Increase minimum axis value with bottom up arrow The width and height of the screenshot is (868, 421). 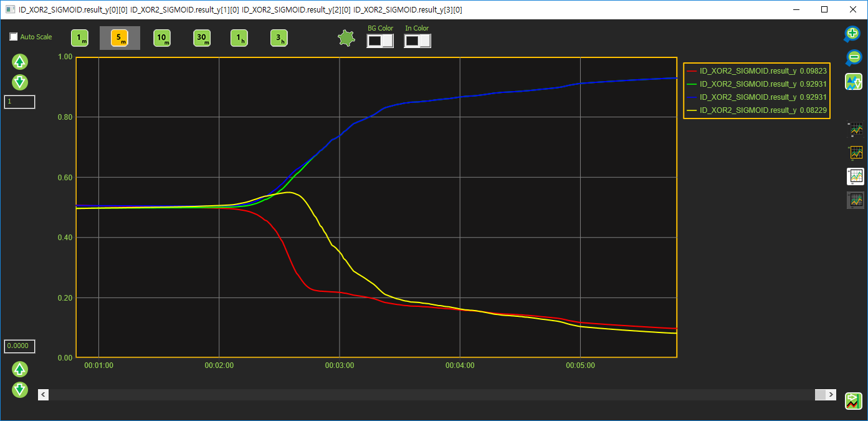click(x=20, y=369)
